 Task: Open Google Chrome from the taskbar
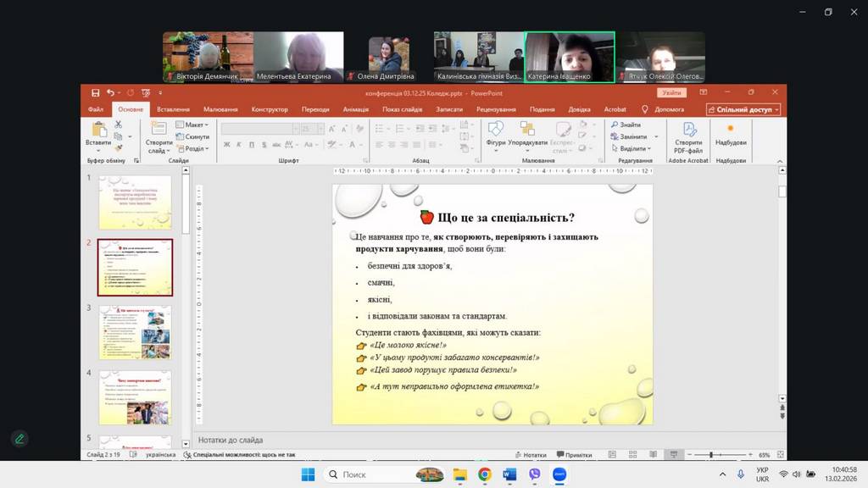(484, 474)
